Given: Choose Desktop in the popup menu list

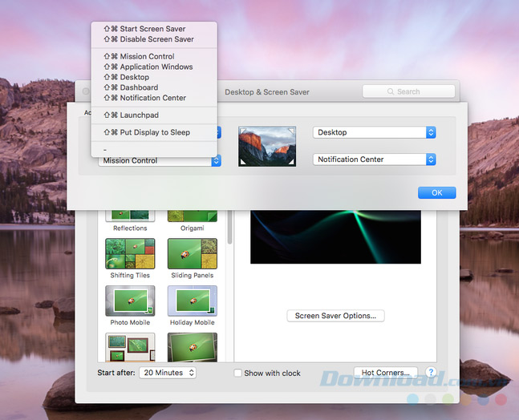Looking at the screenshot, I should click(x=154, y=77).
